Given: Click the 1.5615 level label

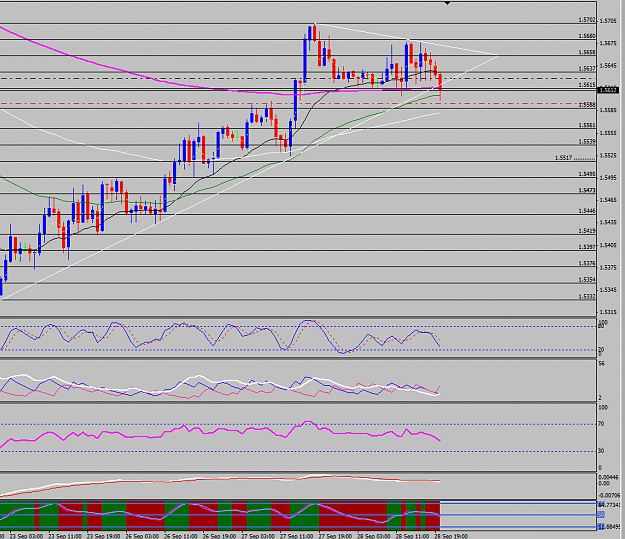Looking at the screenshot, I should coord(587,85).
